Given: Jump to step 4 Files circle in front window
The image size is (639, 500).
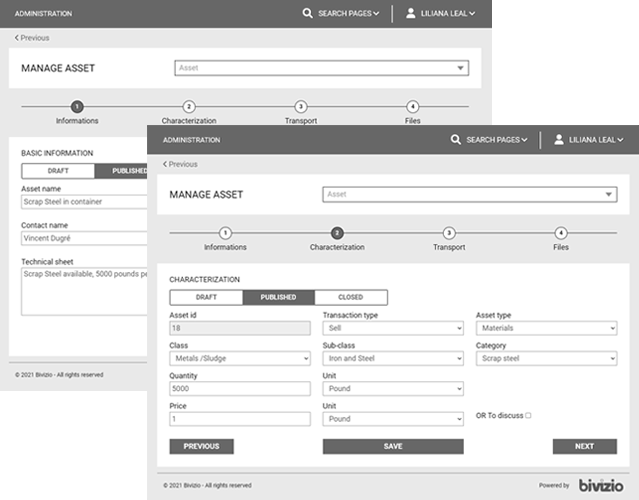Looking at the screenshot, I should pyautogui.click(x=561, y=232).
